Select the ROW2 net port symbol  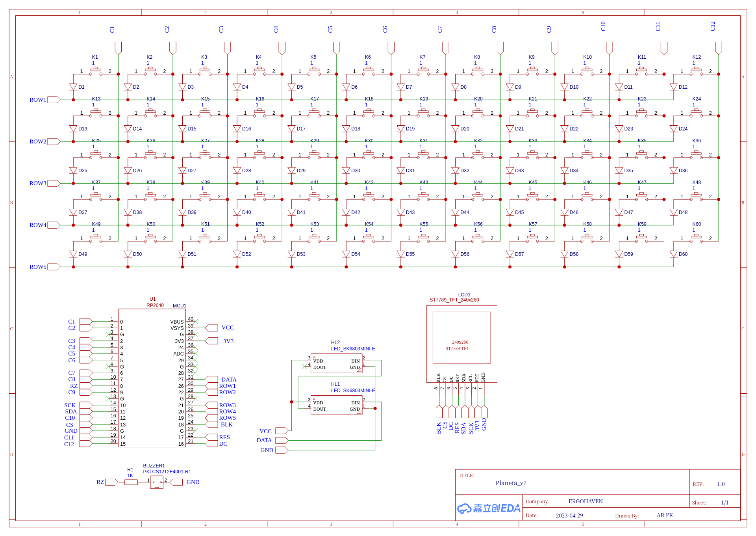tap(54, 141)
